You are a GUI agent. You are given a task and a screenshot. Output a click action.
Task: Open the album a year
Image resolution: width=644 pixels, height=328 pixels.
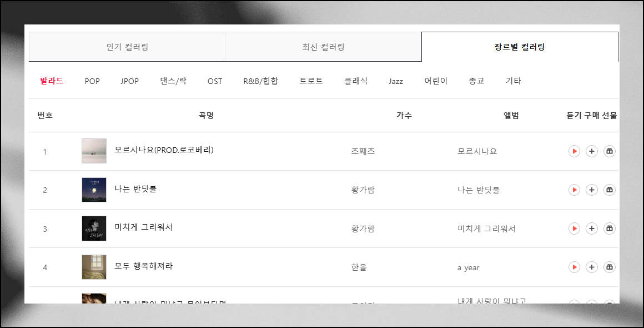[x=468, y=267]
